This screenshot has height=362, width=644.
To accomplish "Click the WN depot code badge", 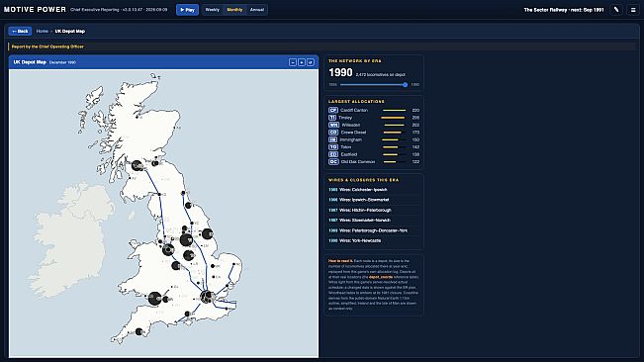I will [x=334, y=125].
